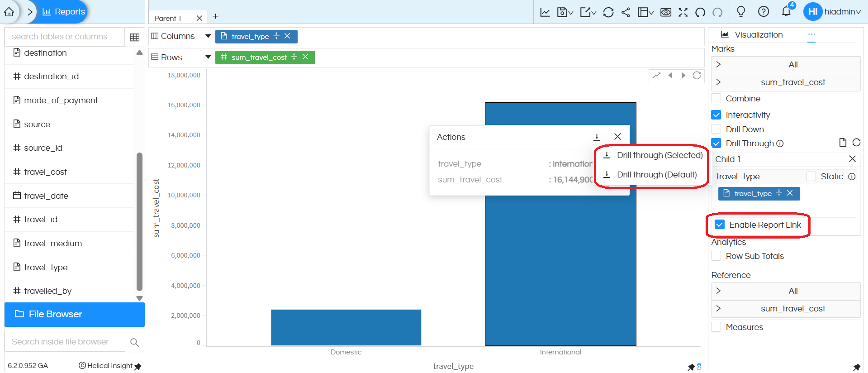Toggle the Drill Through checkbox
The height and width of the screenshot is (373, 868).
(x=716, y=143)
